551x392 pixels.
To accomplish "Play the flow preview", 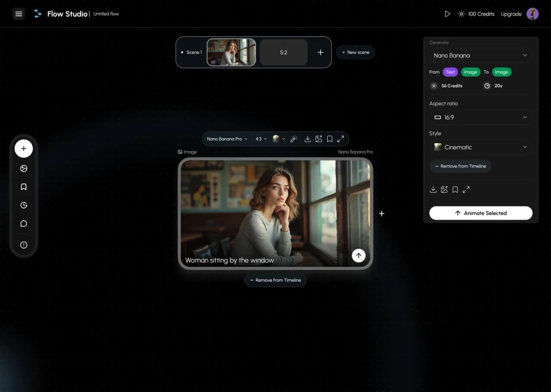I will [x=447, y=14].
